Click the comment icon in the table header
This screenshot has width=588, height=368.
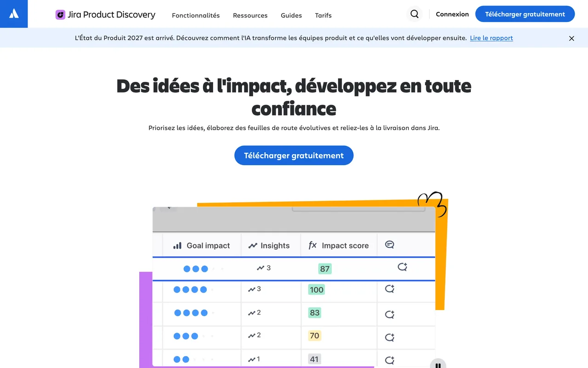click(390, 245)
